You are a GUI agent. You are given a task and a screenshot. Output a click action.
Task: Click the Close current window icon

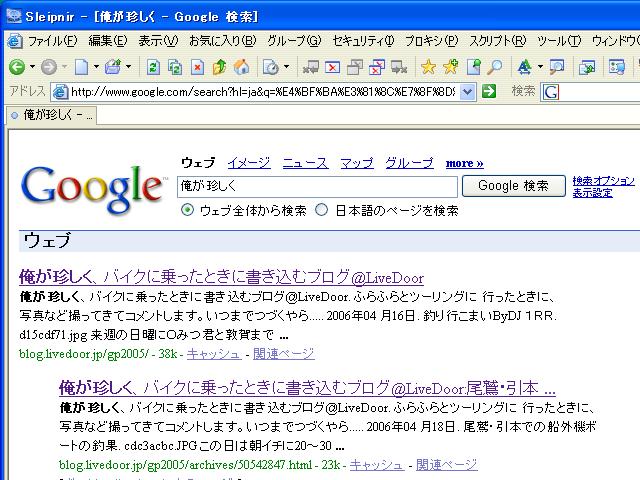pyautogui.click(x=333, y=67)
